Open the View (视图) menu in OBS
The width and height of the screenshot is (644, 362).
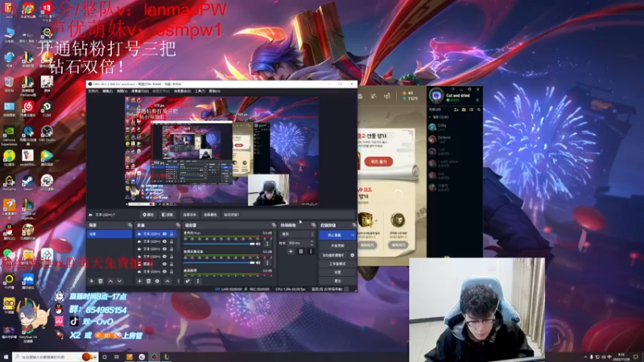(122, 91)
